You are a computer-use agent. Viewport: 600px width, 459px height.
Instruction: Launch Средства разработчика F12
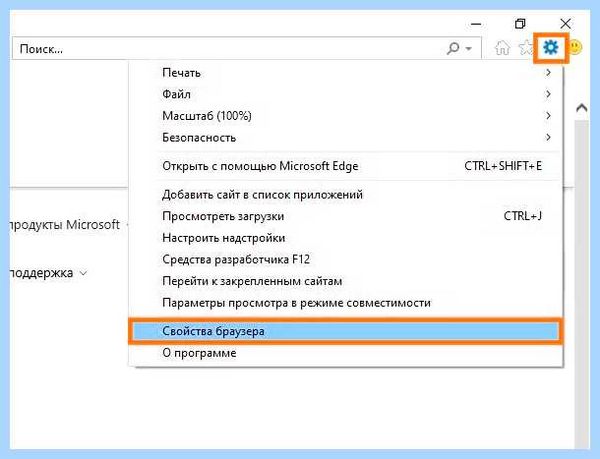click(346, 259)
